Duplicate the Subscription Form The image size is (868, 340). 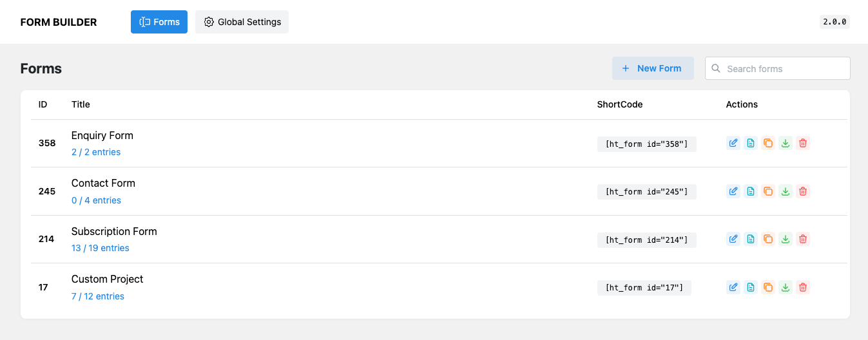point(768,239)
